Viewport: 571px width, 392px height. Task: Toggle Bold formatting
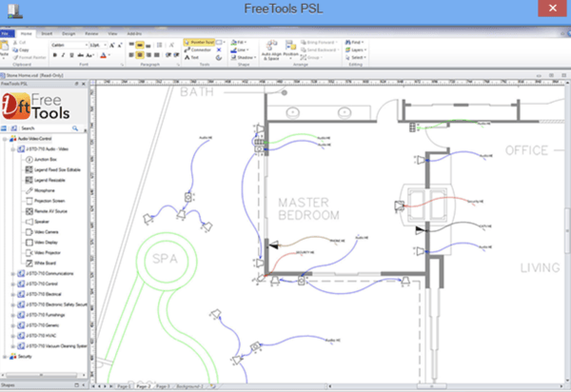55,55
